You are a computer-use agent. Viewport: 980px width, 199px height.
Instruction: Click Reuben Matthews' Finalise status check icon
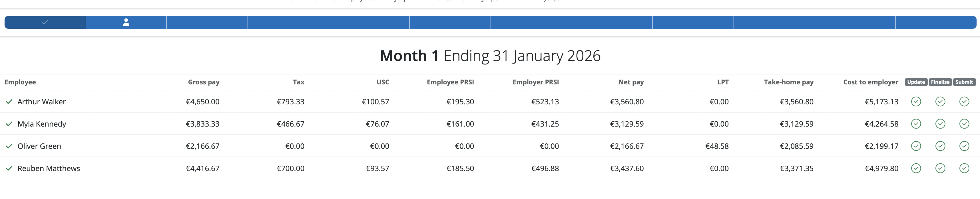(x=940, y=168)
